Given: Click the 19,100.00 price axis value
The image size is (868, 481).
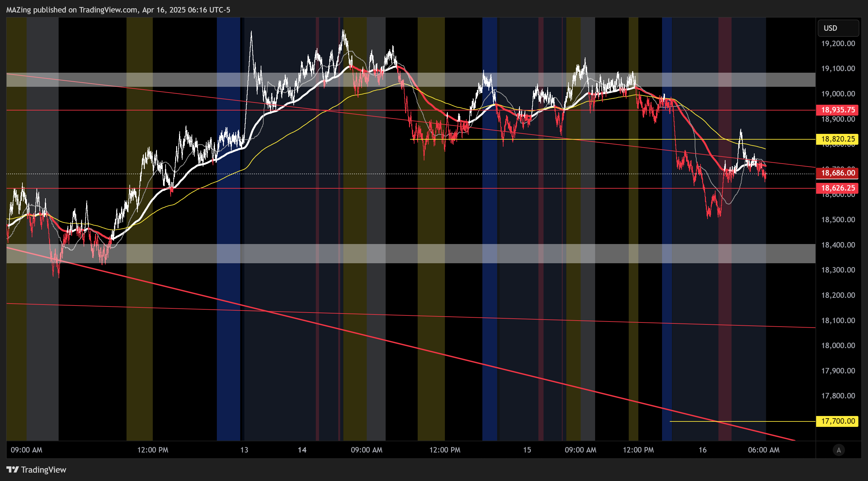Looking at the screenshot, I should (x=838, y=69).
